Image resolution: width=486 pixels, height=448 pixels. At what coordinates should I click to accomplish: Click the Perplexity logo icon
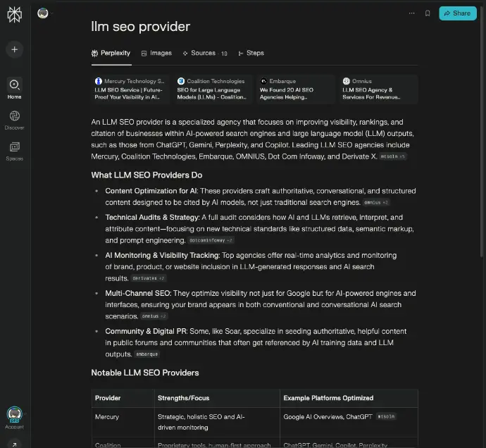(15, 15)
